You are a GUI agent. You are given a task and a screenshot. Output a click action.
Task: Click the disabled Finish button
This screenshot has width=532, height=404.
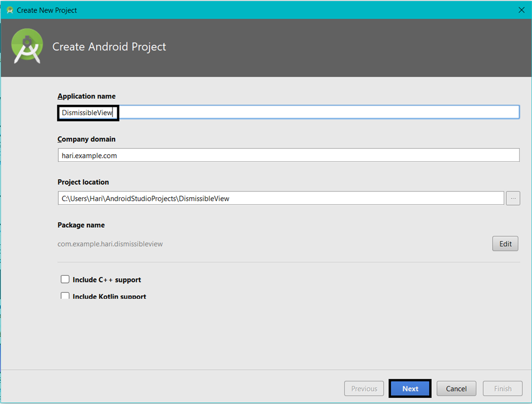click(503, 388)
